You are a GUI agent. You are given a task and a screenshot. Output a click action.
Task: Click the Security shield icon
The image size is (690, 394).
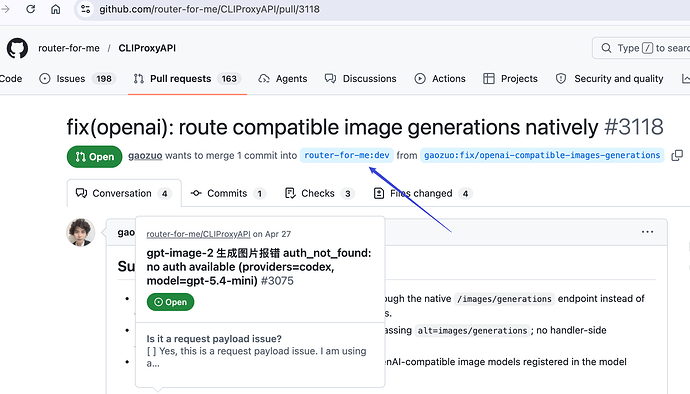click(x=561, y=79)
